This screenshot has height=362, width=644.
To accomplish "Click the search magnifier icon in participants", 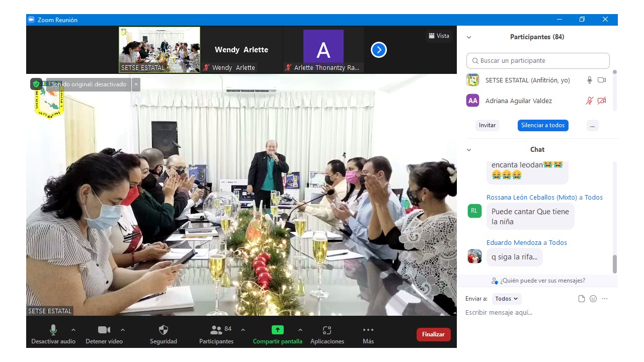I will [x=475, y=61].
